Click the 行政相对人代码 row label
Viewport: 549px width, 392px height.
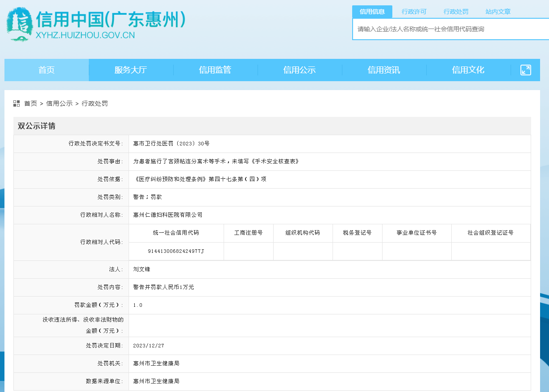(x=102, y=242)
